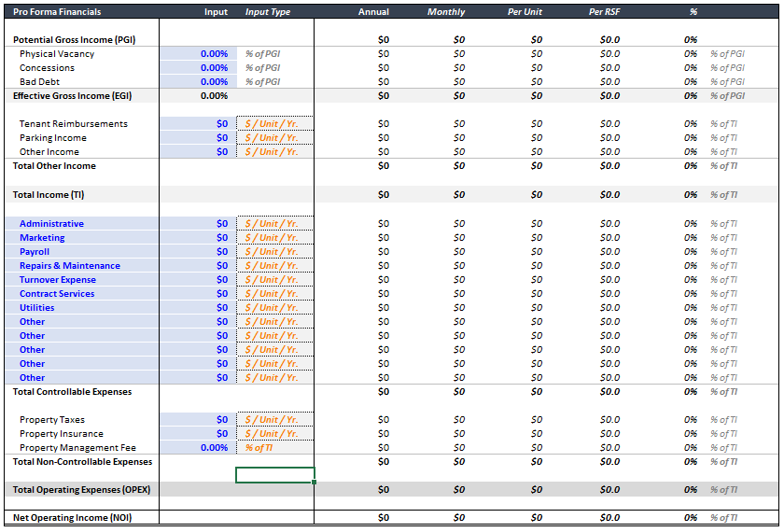
Task: Open Contract Services input type dropdown
Action: tap(275, 293)
